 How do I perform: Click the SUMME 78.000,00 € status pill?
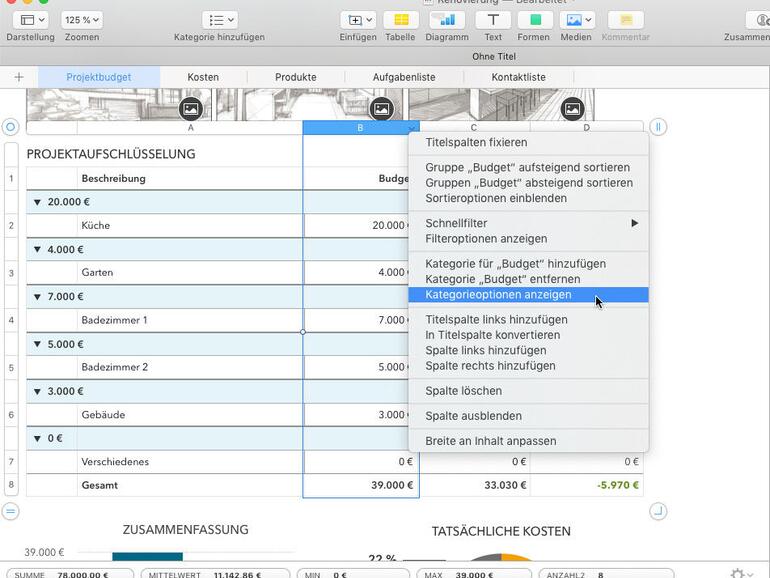[x=70, y=574]
